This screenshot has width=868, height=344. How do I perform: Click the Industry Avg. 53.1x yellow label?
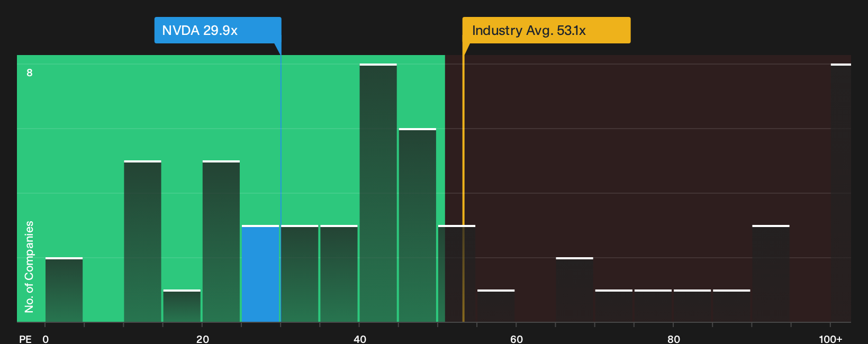pos(546,30)
